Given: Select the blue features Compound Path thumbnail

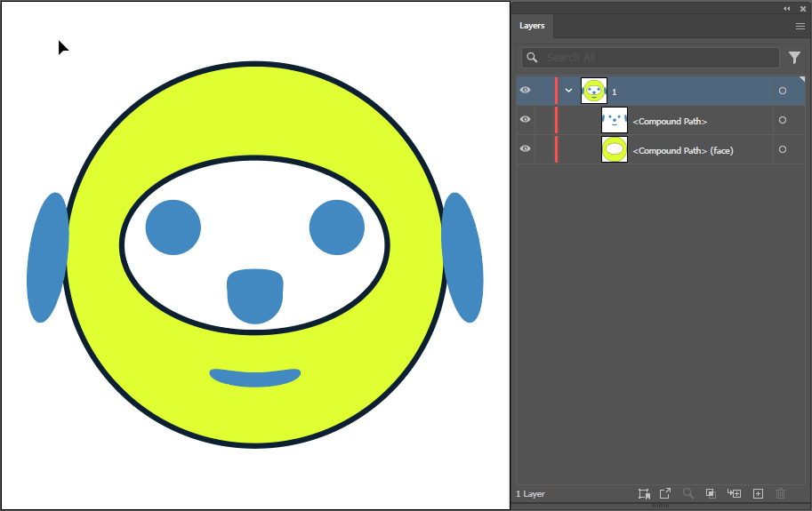Looking at the screenshot, I should click(615, 120).
